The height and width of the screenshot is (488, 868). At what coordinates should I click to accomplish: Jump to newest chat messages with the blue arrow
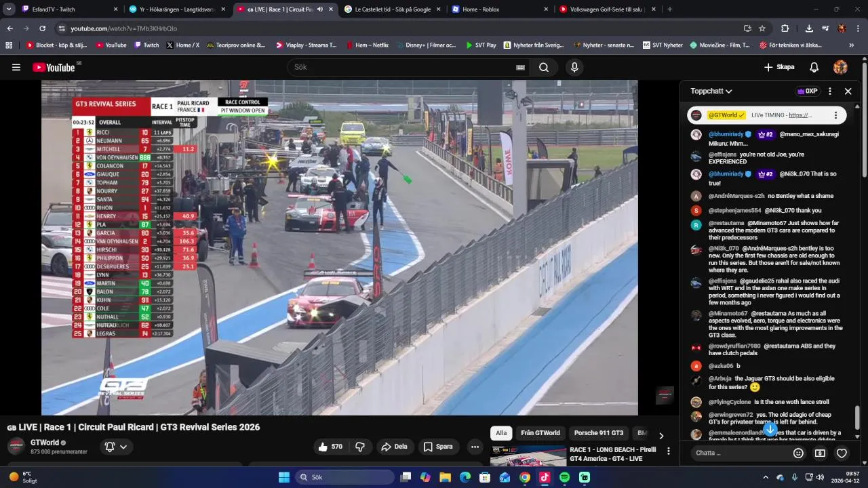[x=770, y=430]
